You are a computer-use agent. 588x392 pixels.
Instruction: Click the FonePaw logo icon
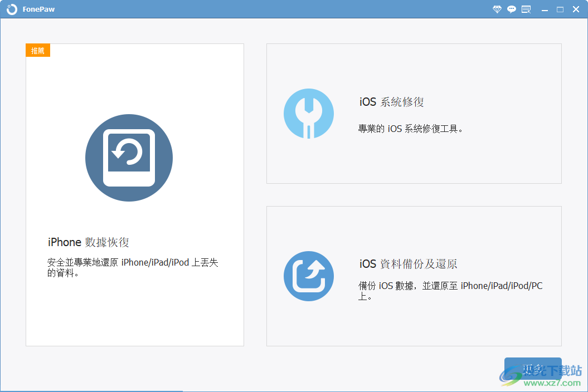(12, 9)
